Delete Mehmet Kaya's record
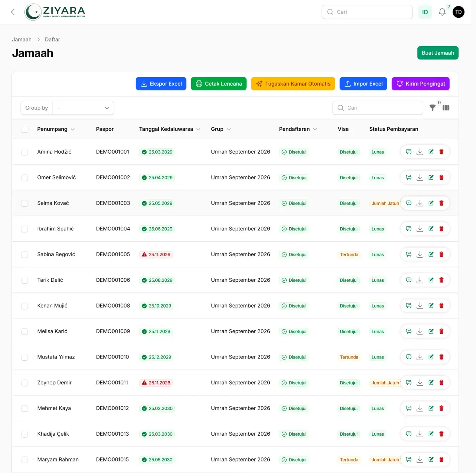This screenshot has height=473, width=476. tap(441, 408)
